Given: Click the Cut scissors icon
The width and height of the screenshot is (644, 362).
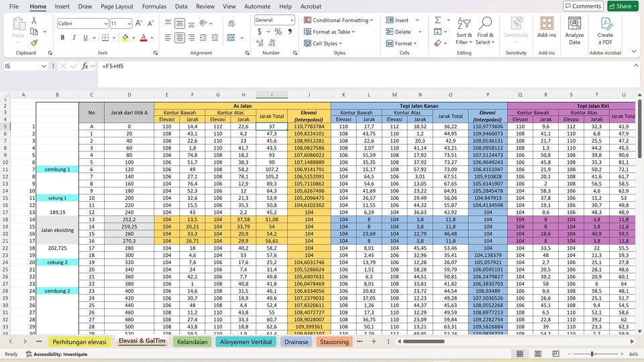Looking at the screenshot, I should click(x=34, y=21).
